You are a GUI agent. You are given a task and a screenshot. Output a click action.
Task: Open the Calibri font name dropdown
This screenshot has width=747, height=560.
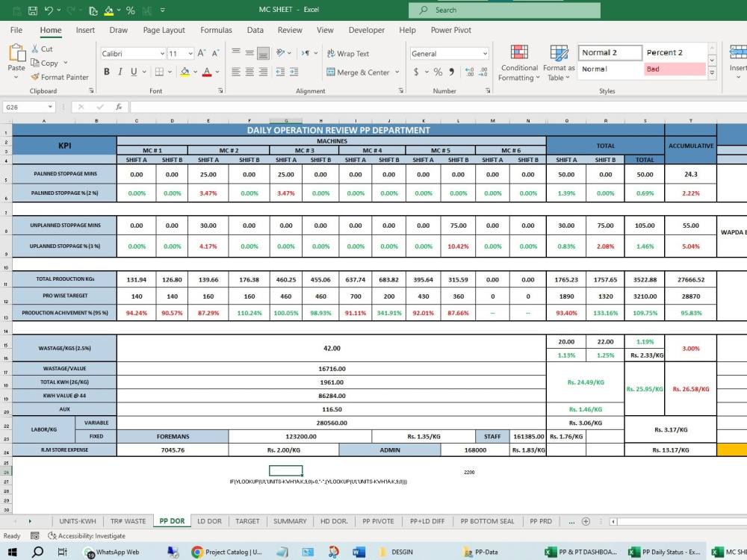click(x=162, y=54)
